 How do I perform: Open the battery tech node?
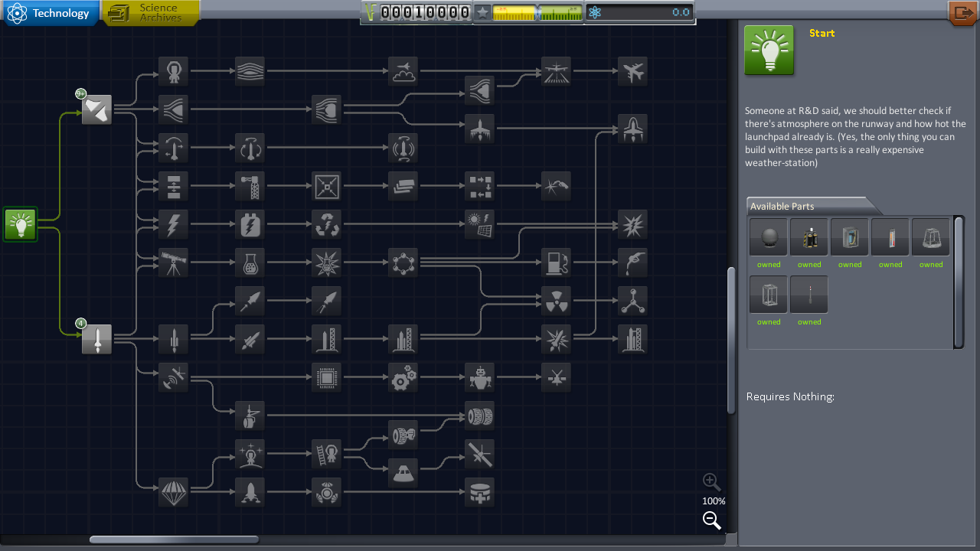coord(250,224)
